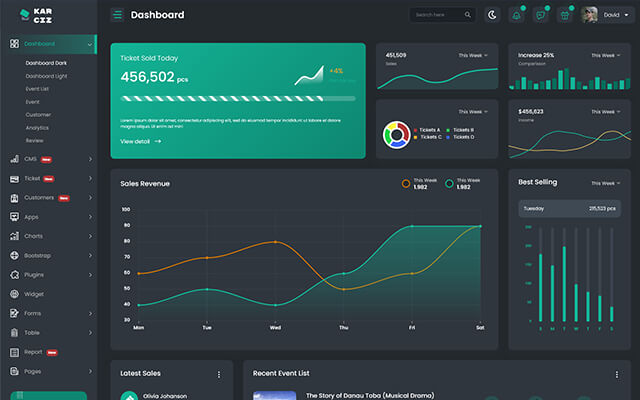Open three-dot menu on Latest Sales card
640x400 pixels.
coord(219,374)
